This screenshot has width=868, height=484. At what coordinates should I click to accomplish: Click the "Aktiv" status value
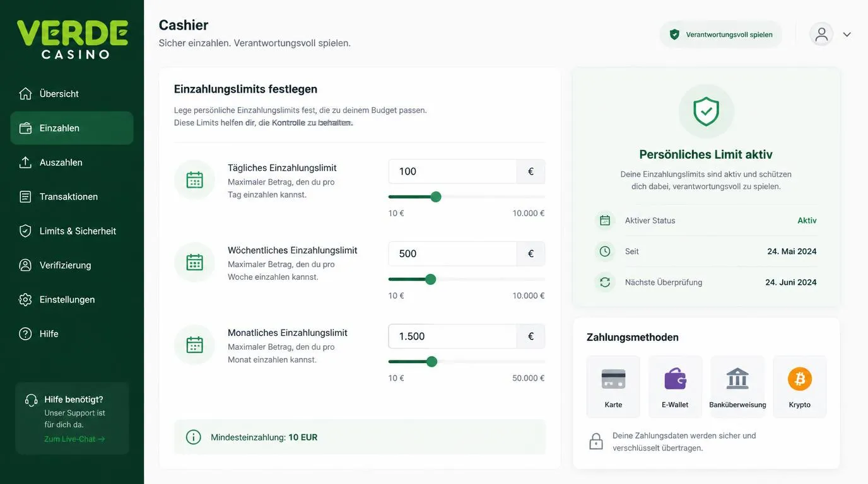point(807,221)
